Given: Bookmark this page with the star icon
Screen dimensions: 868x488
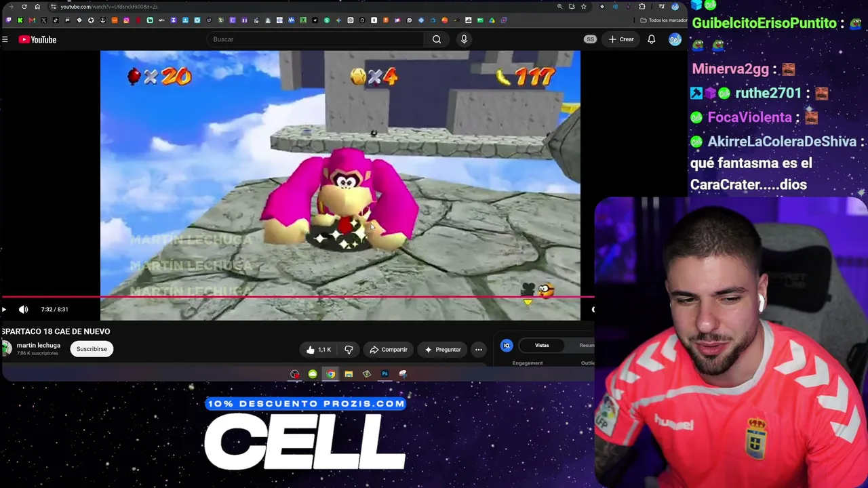Looking at the screenshot, I should tap(583, 7).
